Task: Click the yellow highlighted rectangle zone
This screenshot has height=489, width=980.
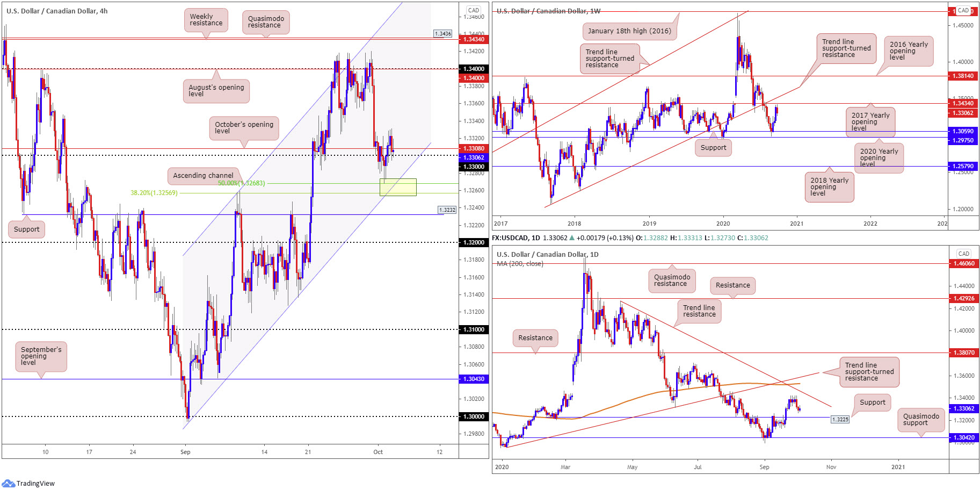Action: (x=398, y=187)
